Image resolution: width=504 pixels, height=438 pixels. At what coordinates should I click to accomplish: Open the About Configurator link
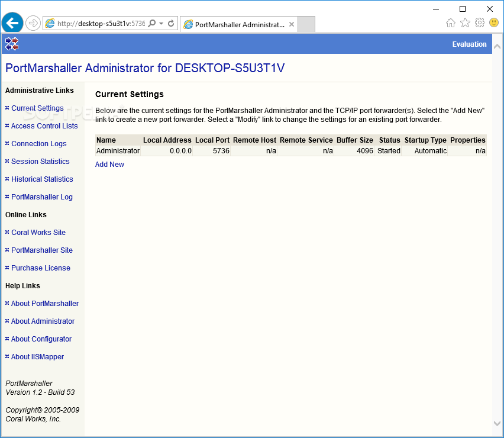pyautogui.click(x=41, y=339)
